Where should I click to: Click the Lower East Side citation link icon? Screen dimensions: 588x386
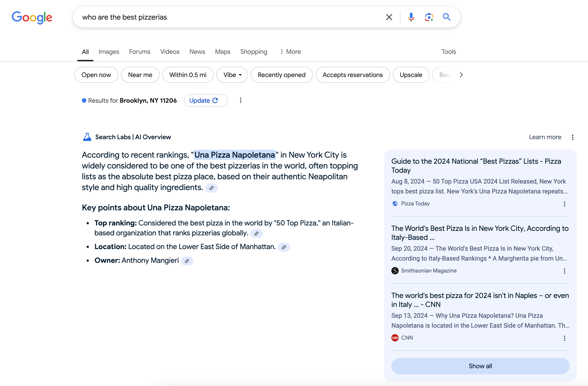(284, 247)
